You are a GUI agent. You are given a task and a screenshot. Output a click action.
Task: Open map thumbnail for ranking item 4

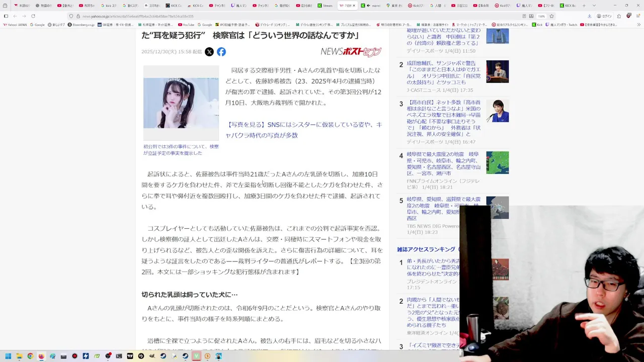pyautogui.click(x=497, y=162)
